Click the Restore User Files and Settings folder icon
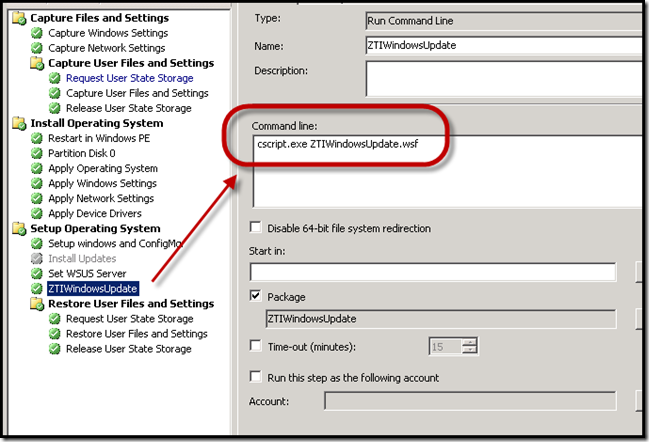 pyautogui.click(x=37, y=304)
